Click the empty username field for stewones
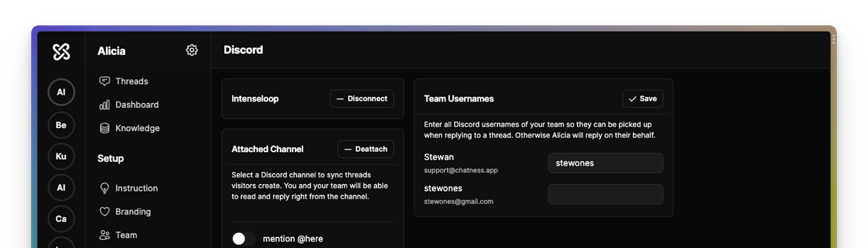 605,194
